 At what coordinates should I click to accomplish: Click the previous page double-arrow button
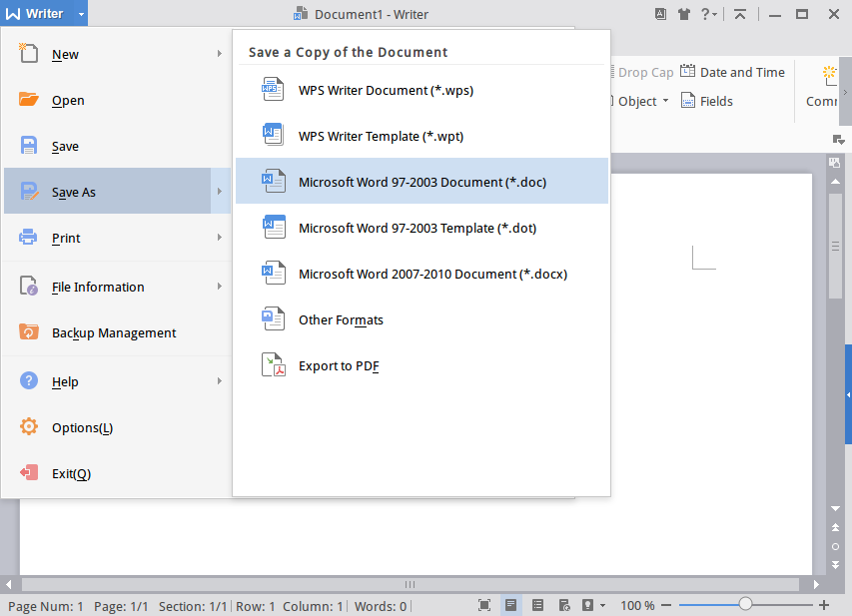(836, 527)
